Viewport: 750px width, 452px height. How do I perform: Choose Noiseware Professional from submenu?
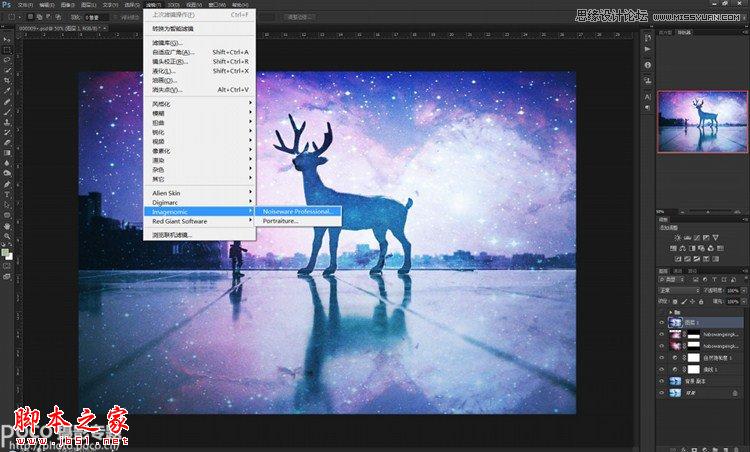click(x=298, y=211)
